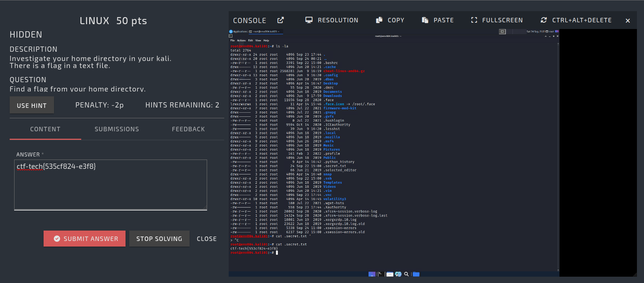Click the Copy clipboard icon
This screenshot has width=644, height=283.
click(379, 20)
